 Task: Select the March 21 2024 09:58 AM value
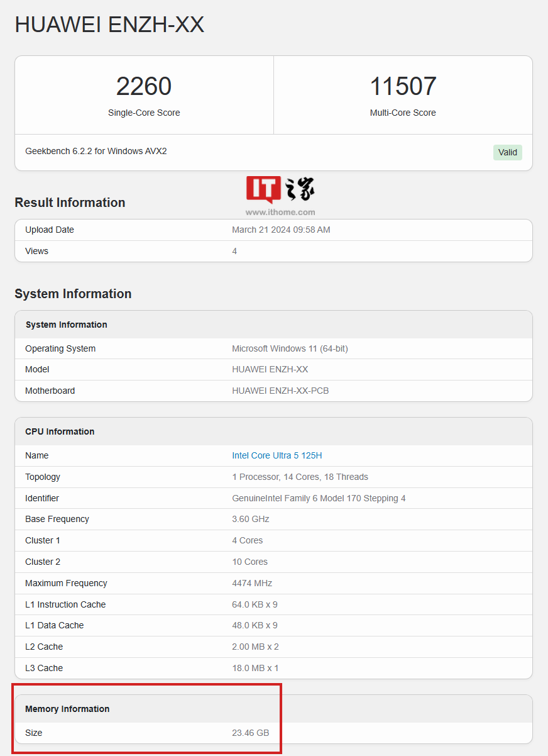tap(281, 230)
